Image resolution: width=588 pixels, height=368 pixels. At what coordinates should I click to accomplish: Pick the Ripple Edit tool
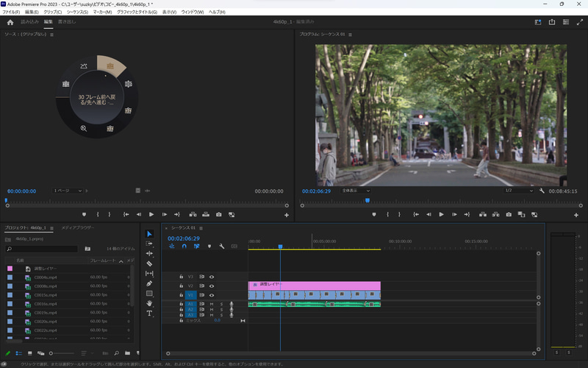coord(149,253)
